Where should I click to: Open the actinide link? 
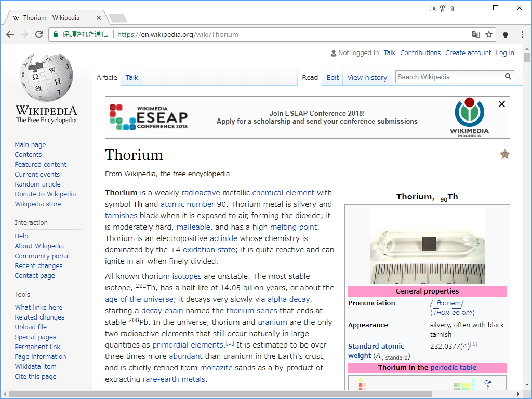point(223,238)
